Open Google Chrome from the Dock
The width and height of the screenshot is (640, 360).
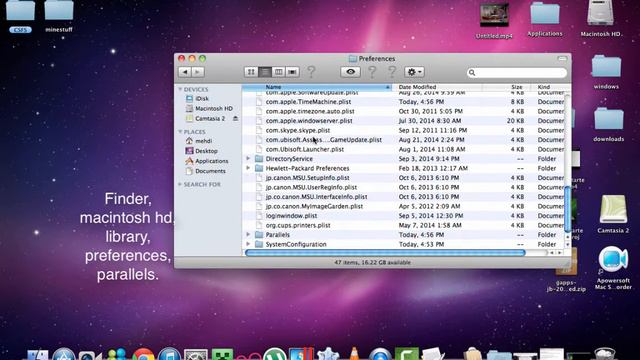143,354
